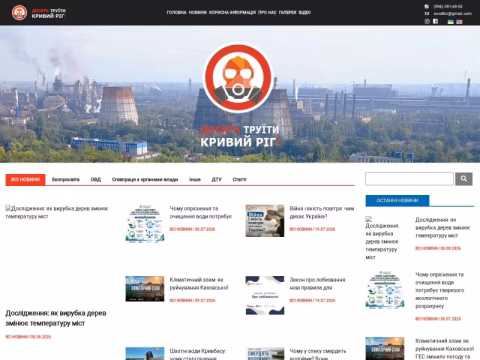Open the НОВИНИ menu item
480x360 pixels.
(x=198, y=12)
